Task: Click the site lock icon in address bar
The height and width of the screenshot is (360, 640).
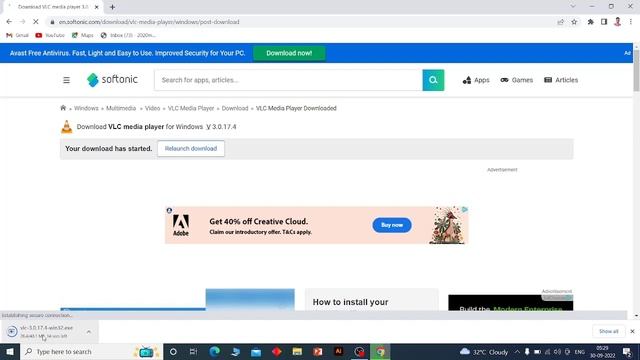Action: 52,22
